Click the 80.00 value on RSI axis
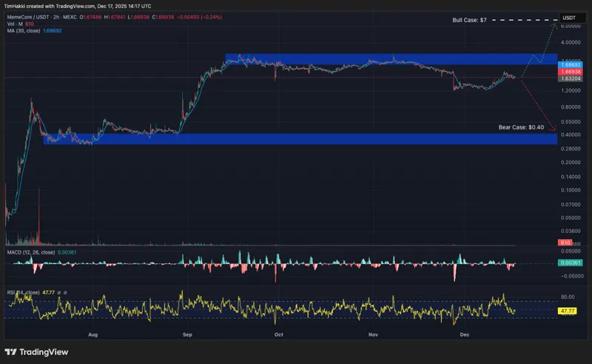Image resolution: width=592 pixels, height=364 pixels. pyautogui.click(x=568, y=297)
